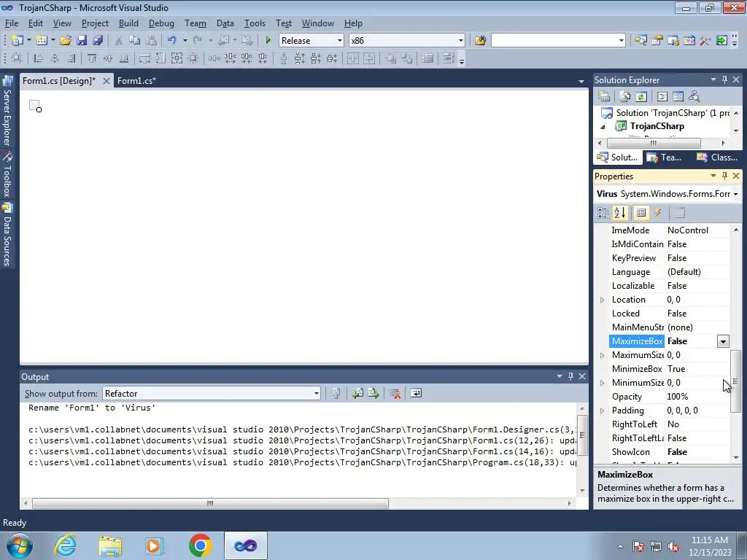Click the Save All icon

tap(98, 41)
